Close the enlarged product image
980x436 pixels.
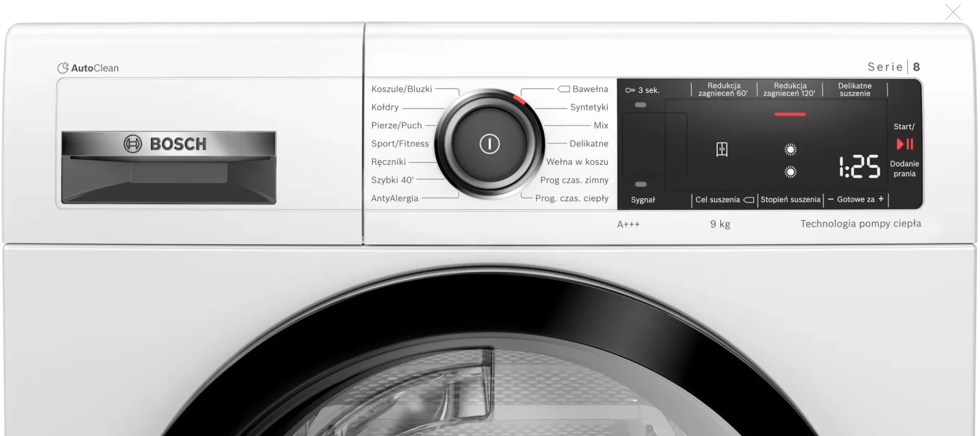953,12
